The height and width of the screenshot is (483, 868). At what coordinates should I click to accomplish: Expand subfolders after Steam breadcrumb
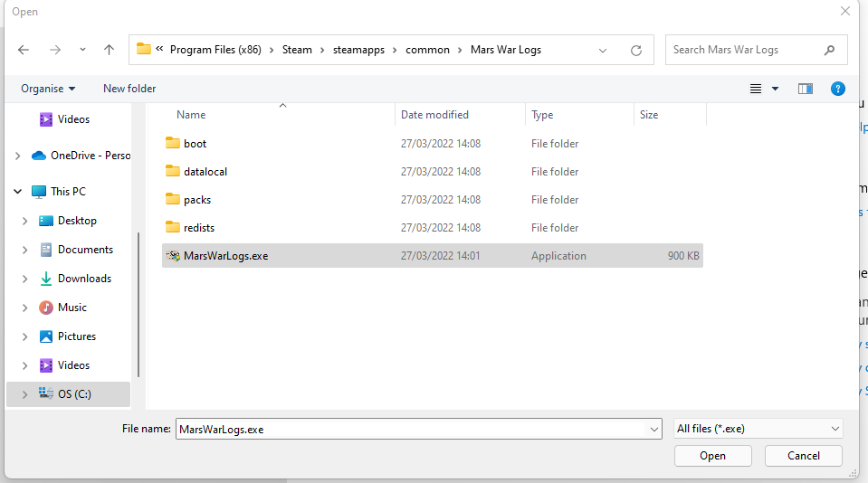pos(322,51)
